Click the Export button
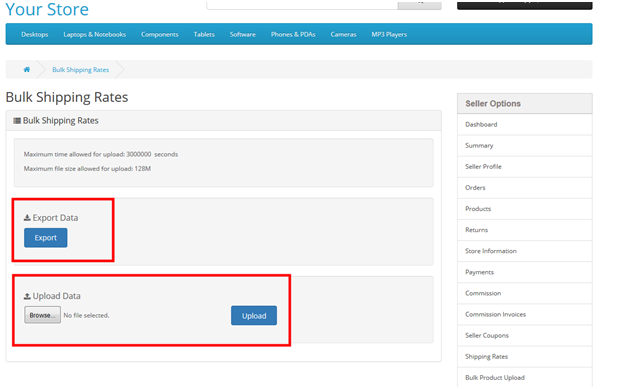Viewport: 628px width, 389px height. [x=46, y=238]
